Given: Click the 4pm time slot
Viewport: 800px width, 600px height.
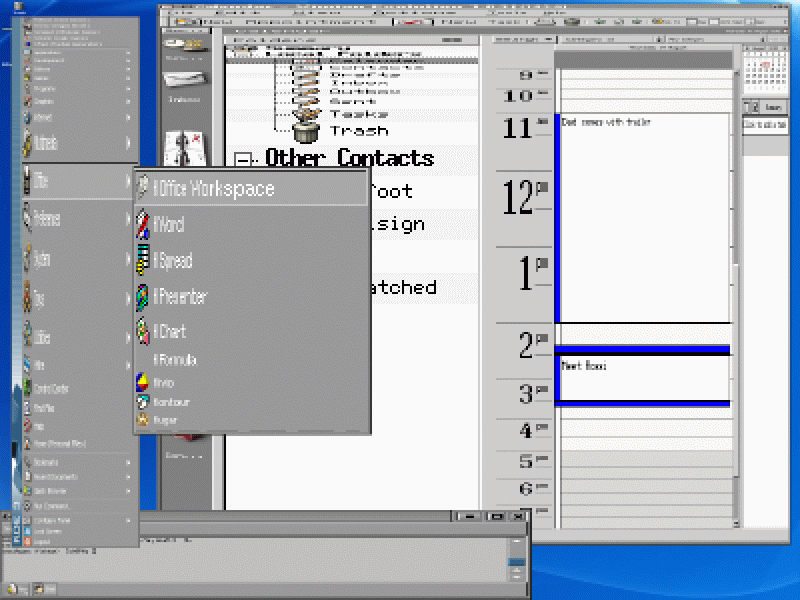Looking at the screenshot, I should click(642, 430).
